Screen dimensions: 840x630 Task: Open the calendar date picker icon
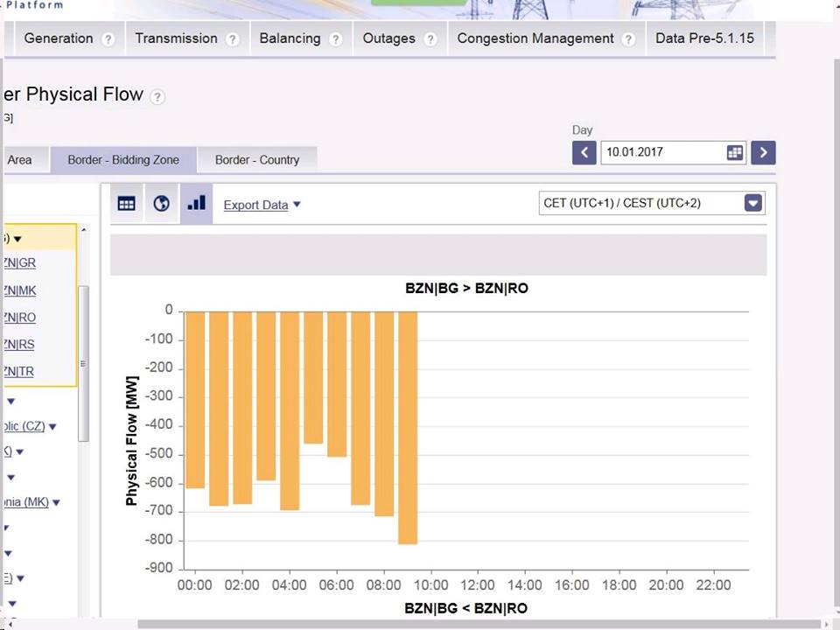[x=735, y=152]
